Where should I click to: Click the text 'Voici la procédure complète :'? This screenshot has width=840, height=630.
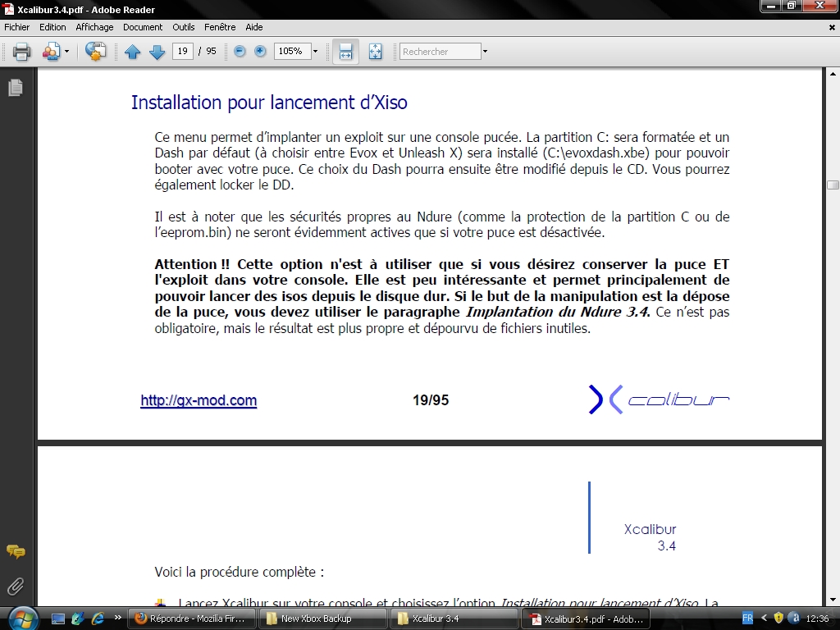(x=240, y=572)
